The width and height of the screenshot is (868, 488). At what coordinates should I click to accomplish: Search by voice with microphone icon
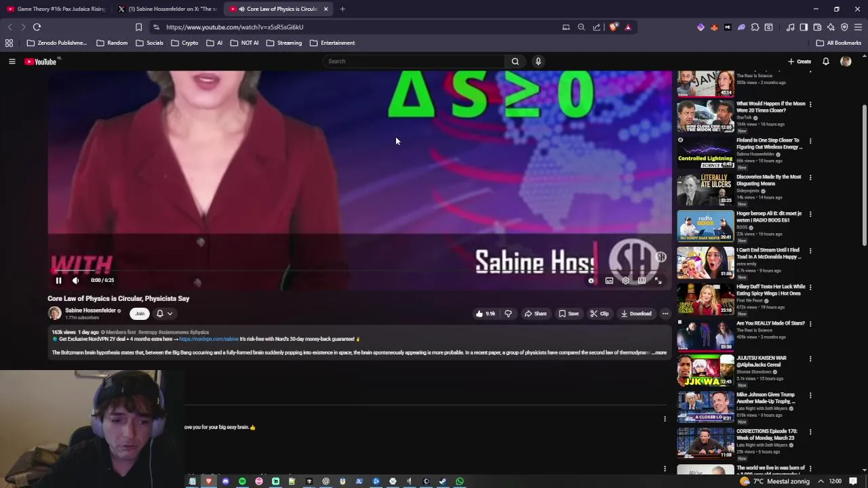538,61
